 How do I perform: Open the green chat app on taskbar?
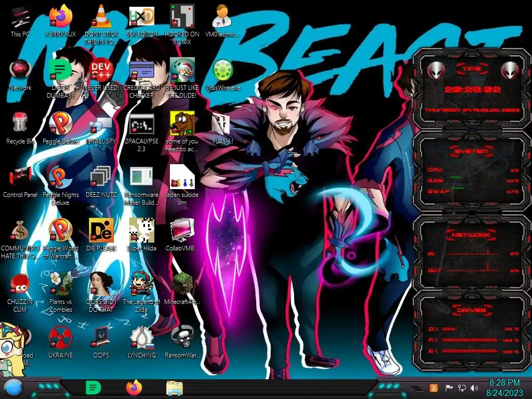point(94,388)
